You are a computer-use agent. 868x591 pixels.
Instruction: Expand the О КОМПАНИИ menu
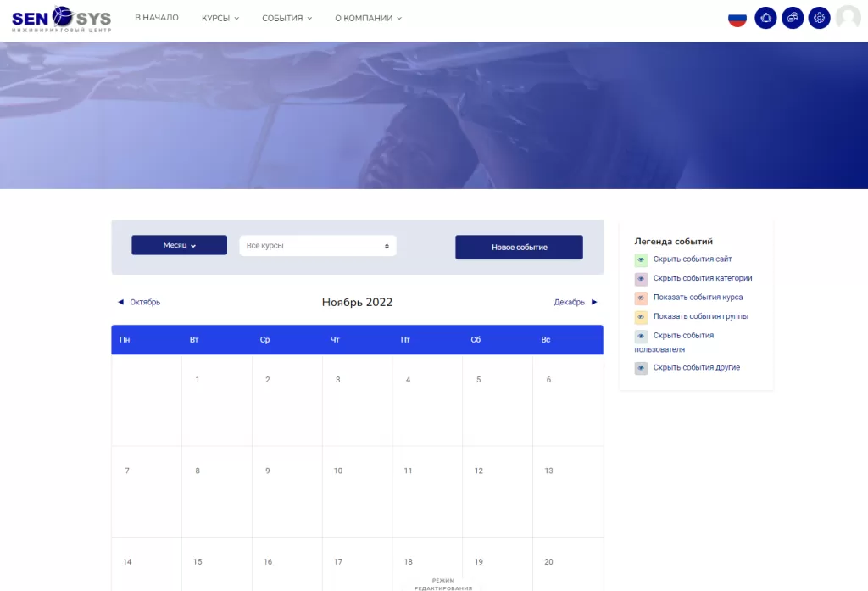pos(368,19)
